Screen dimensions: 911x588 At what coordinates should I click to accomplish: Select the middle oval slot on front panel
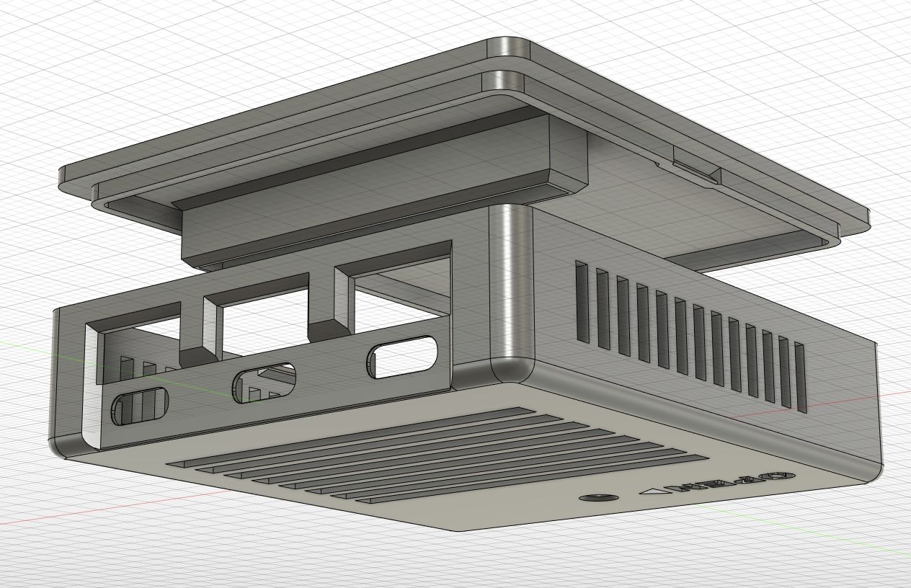tap(264, 383)
